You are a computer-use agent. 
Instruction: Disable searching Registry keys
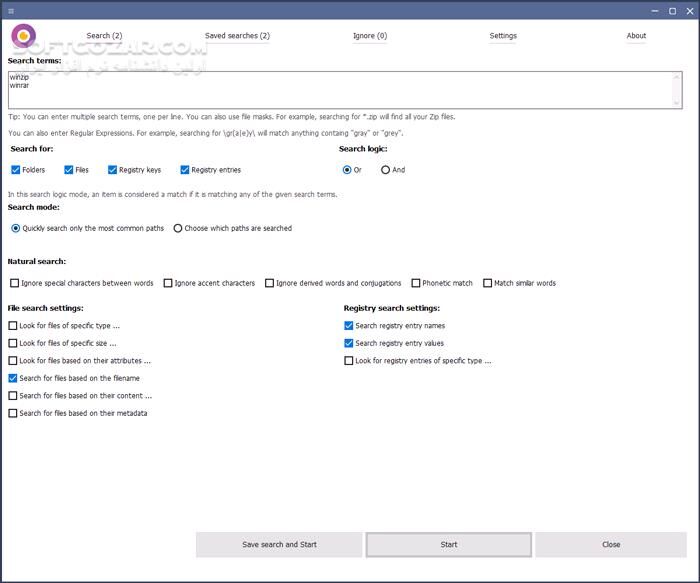[112, 170]
